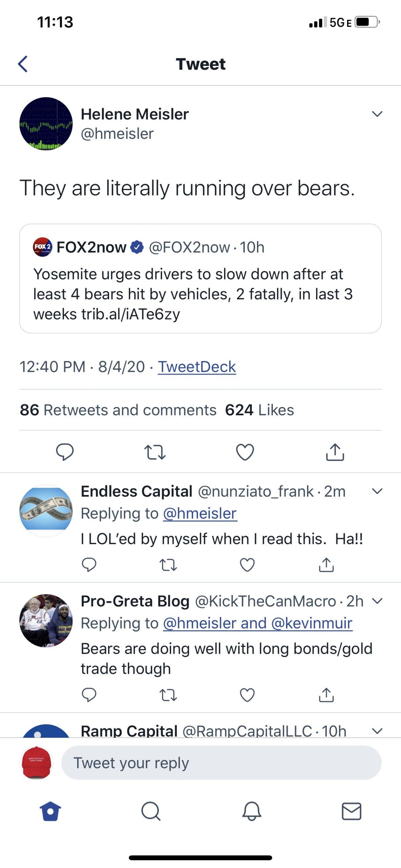Open chevron menu on Pro-Greta Blog reply
401x868 pixels.
tap(377, 601)
